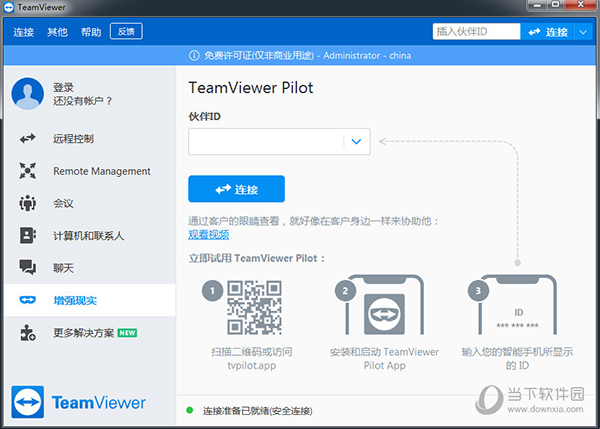Click the TeamViewer title bar icon
Screen dimensions: 600x429
[8, 7]
